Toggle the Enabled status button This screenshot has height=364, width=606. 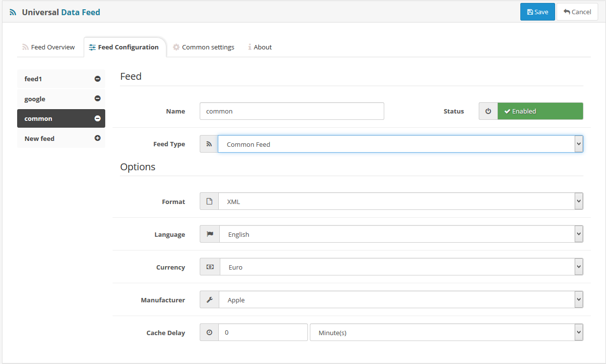(x=540, y=111)
